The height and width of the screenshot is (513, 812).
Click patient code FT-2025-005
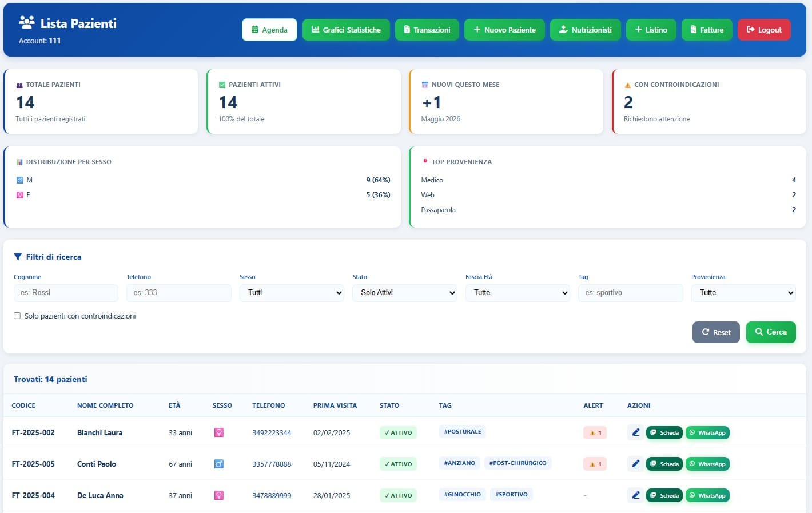point(33,464)
